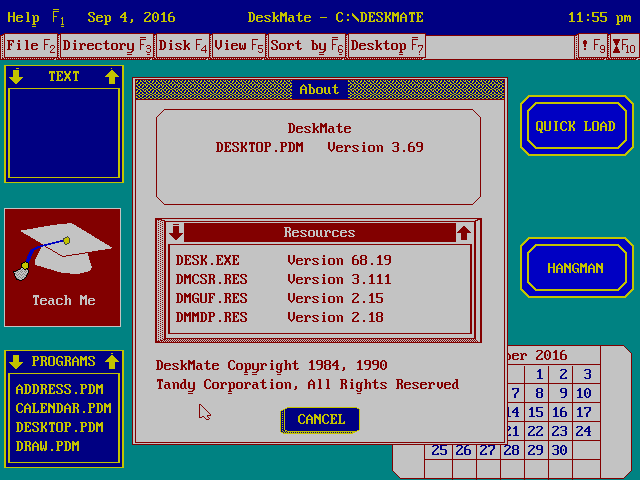
Task: Click the TEXT list down arrow
Action: pos(16,76)
